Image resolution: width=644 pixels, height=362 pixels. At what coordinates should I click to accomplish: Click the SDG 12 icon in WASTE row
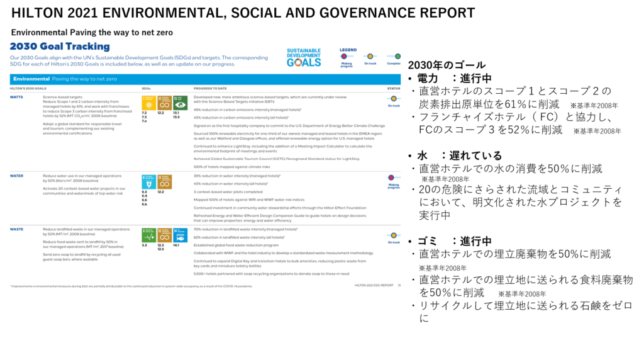164,235
